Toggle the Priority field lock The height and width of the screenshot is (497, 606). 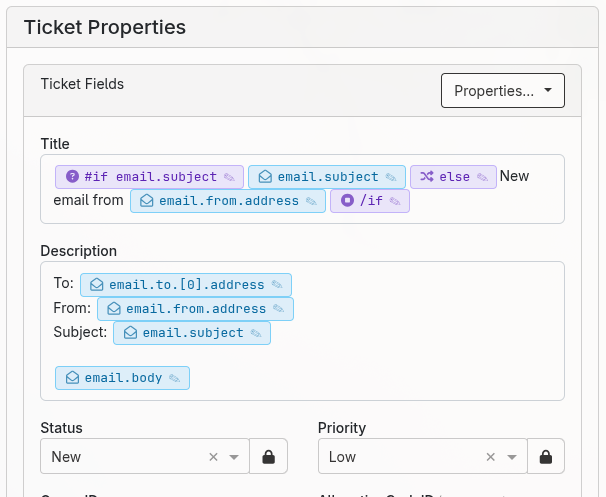point(545,457)
